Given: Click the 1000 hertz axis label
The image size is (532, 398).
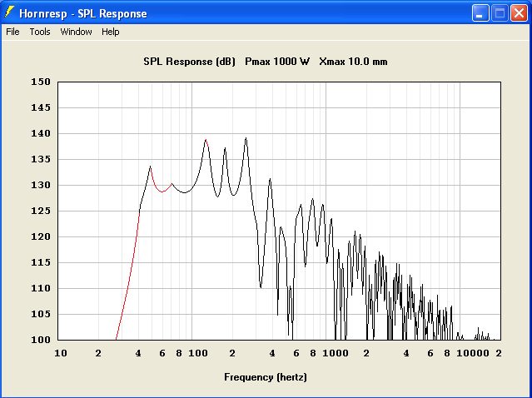Looking at the screenshot, I should point(336,354).
